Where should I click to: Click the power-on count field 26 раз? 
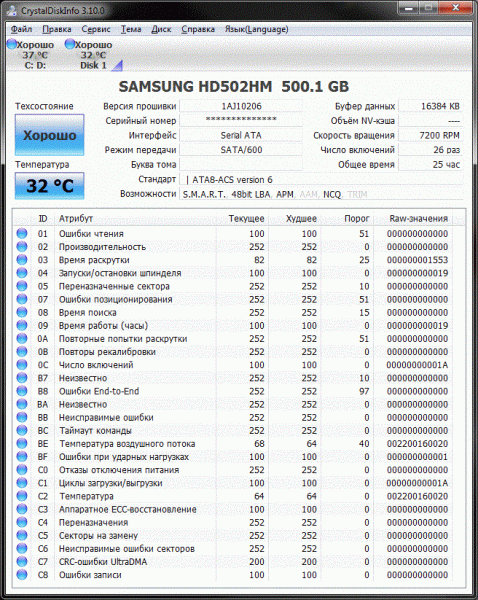(x=431, y=150)
